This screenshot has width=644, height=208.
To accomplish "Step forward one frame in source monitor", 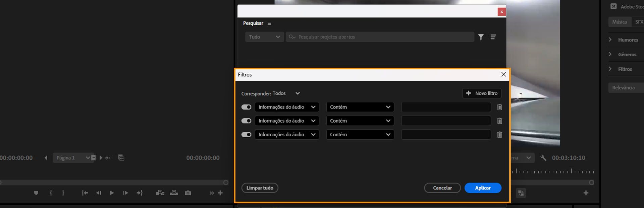I will (125, 193).
